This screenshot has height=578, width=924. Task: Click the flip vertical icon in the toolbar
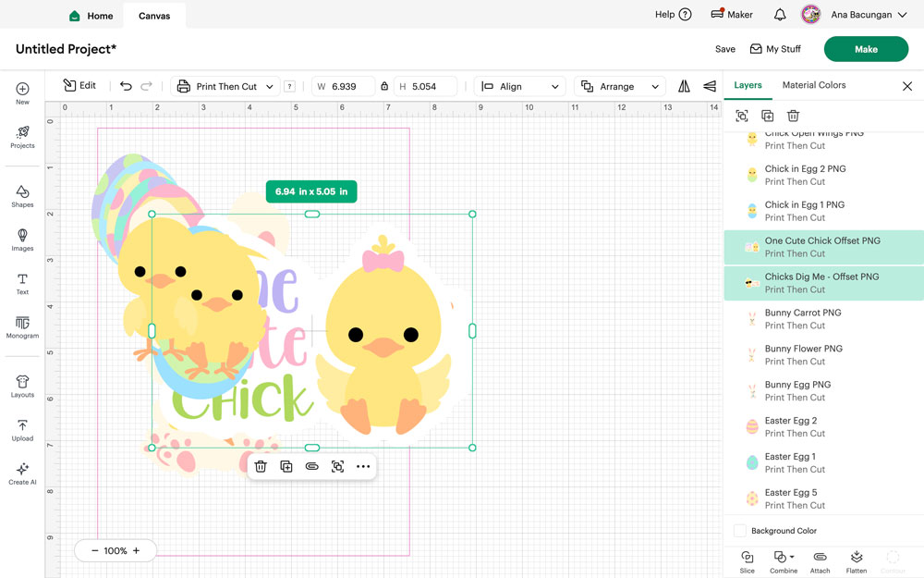(710, 86)
